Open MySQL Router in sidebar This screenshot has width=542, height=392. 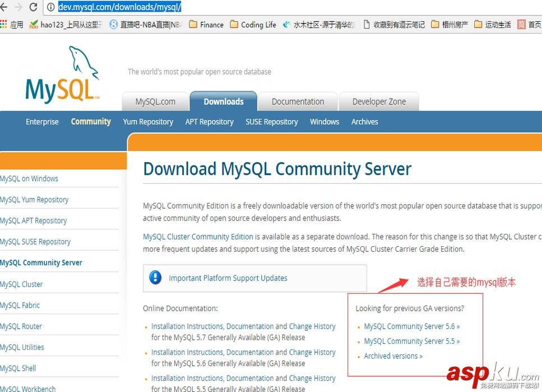click(21, 326)
